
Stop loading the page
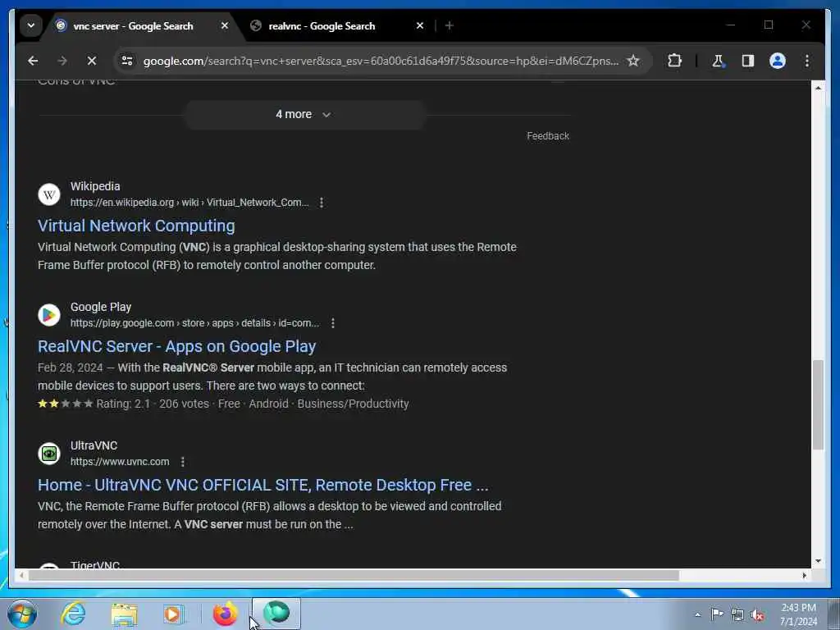coord(92,61)
